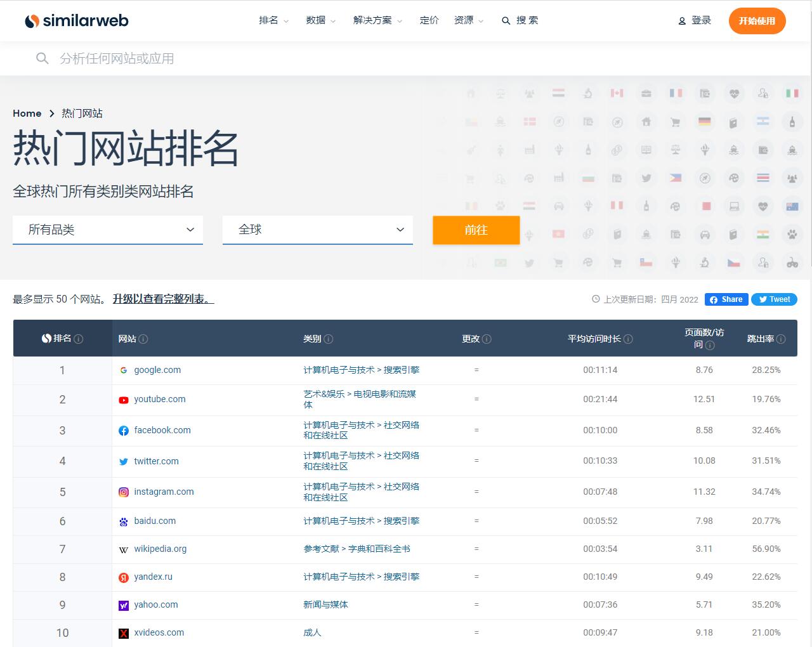
Task: Expand the 解决方案 navigation menu
Action: 377,20
